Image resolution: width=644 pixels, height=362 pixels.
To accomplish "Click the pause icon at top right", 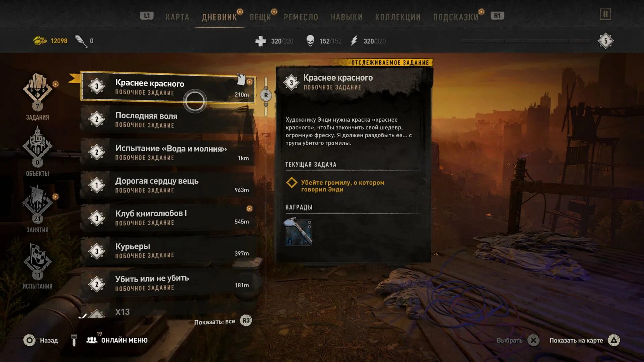I will click(605, 14).
